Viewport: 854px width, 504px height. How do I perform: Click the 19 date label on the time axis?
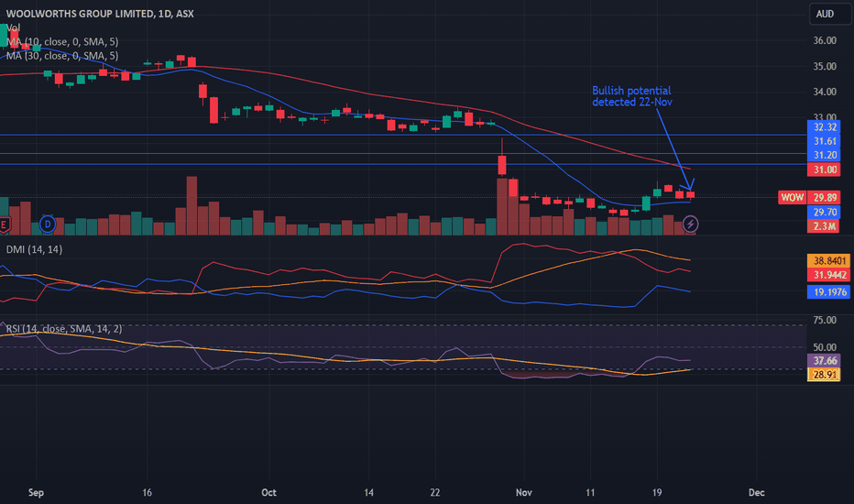657,493
